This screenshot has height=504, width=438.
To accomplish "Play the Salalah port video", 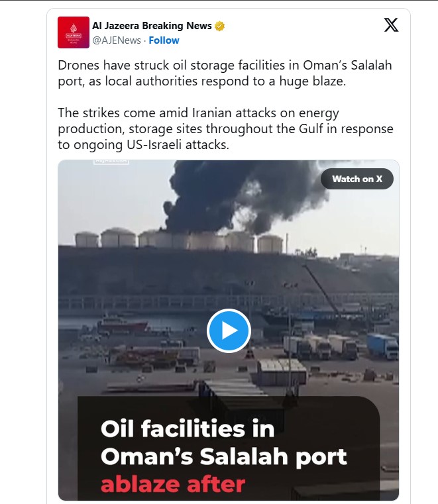I will pyautogui.click(x=229, y=330).
